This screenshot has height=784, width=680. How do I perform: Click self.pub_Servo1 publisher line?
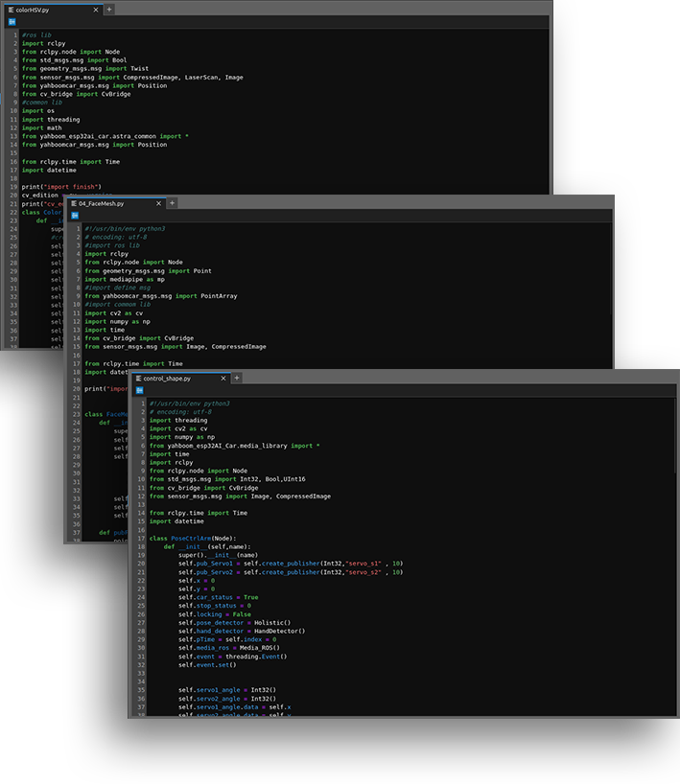pyautogui.click(x=291, y=564)
